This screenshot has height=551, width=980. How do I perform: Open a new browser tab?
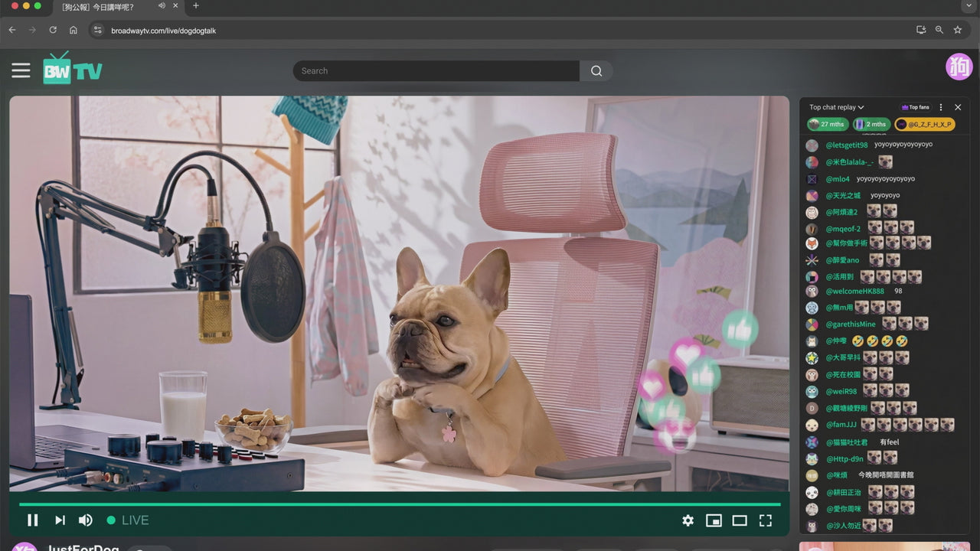pos(196,6)
